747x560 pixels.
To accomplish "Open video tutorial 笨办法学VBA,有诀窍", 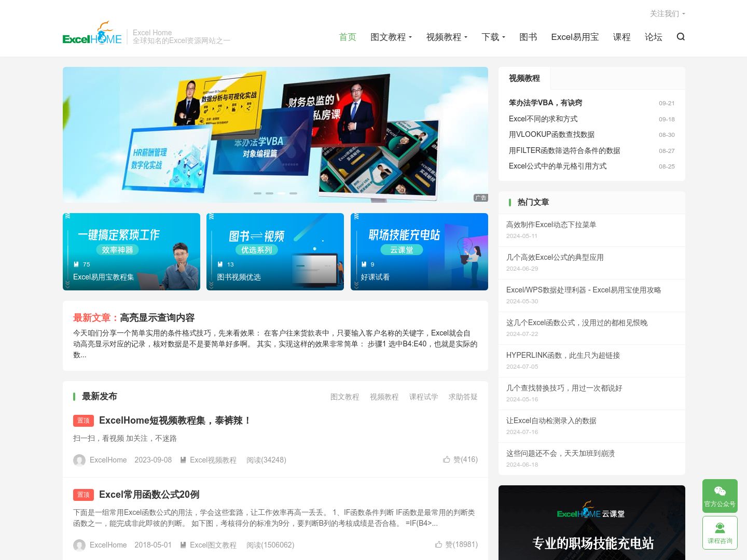I will pyautogui.click(x=545, y=103).
